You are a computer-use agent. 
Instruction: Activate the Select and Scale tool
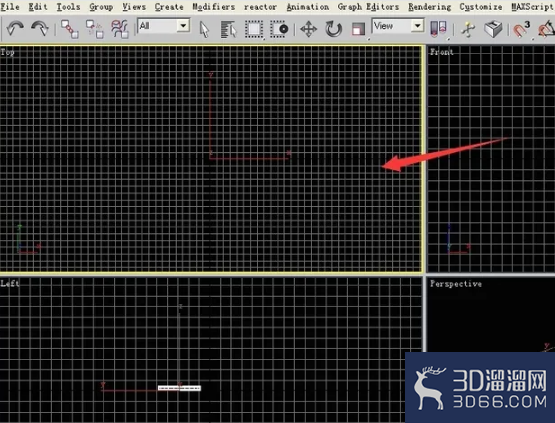(x=358, y=29)
